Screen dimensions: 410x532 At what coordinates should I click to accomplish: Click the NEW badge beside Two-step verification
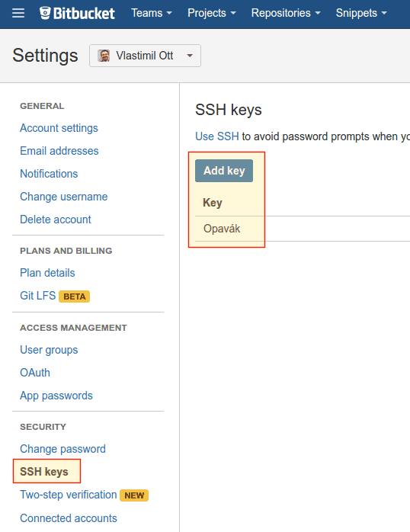pos(134,495)
